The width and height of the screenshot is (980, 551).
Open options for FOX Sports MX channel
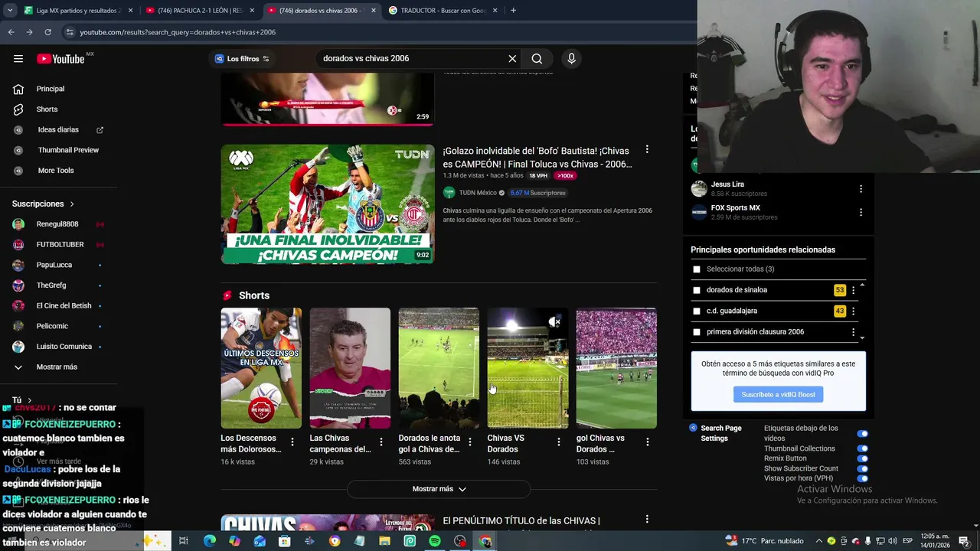[861, 212]
